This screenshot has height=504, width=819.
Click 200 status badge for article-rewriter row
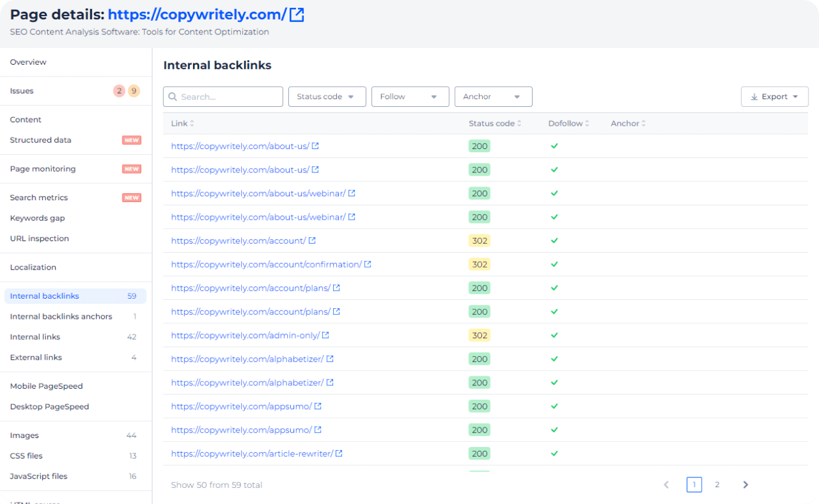coord(479,453)
